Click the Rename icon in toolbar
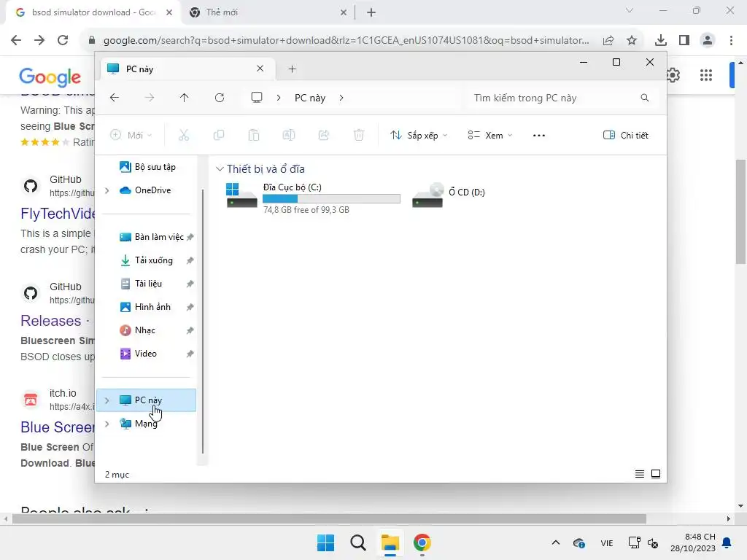Image resolution: width=747 pixels, height=560 pixels. (x=289, y=135)
